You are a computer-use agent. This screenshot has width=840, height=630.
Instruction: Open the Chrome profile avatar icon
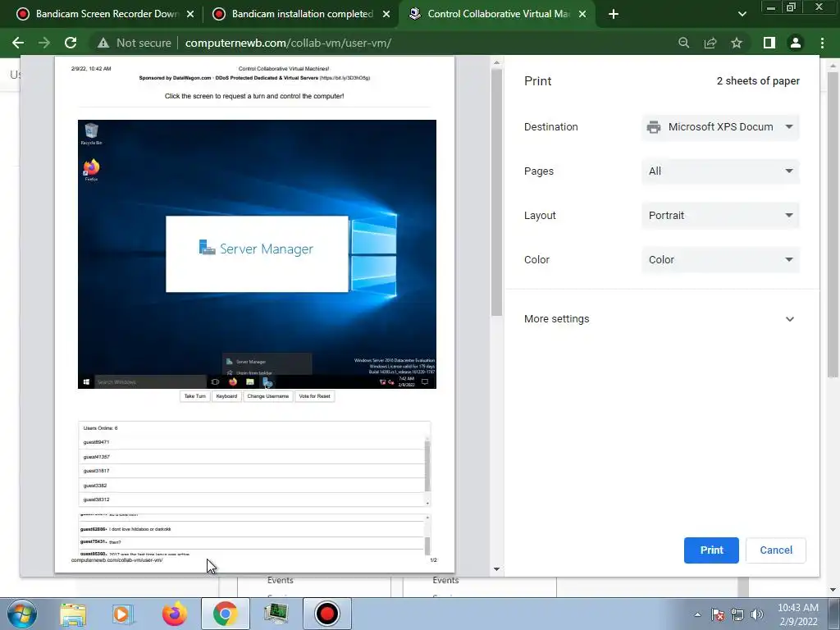(796, 43)
